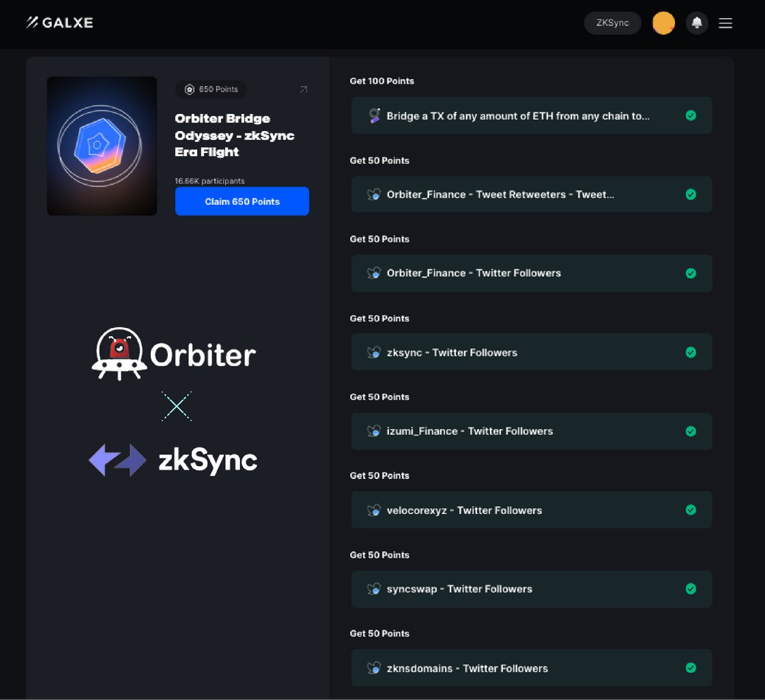Open the zknsdomains Twitter Followers task

tap(532, 668)
